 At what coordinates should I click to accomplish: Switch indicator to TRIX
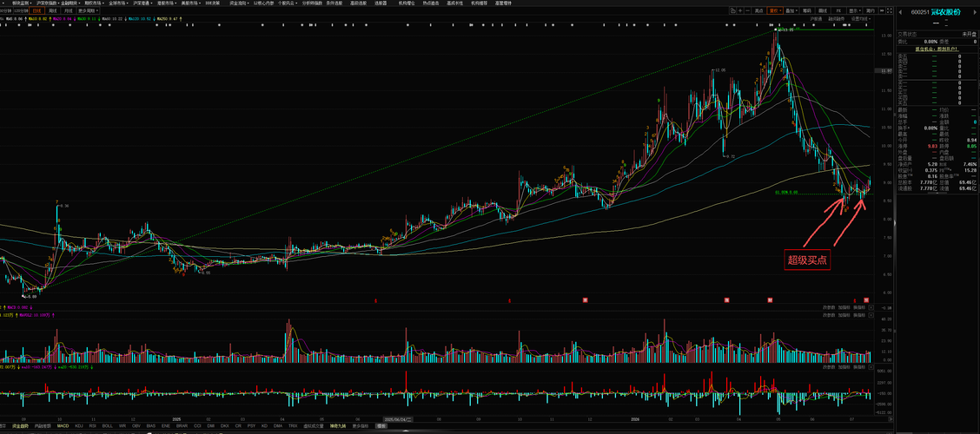click(293, 426)
